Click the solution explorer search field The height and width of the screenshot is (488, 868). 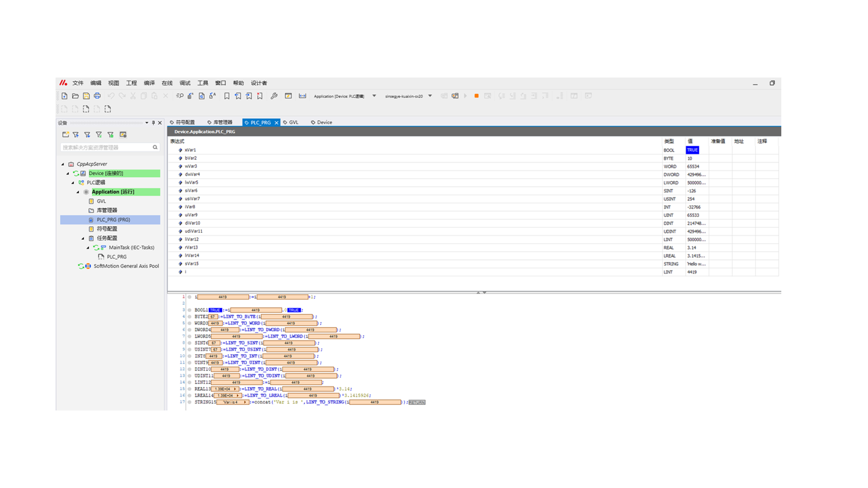[106, 147]
